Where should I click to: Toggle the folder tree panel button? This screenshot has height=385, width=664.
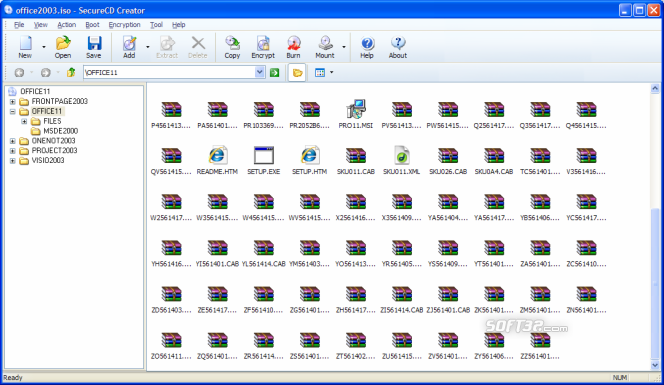(x=297, y=73)
